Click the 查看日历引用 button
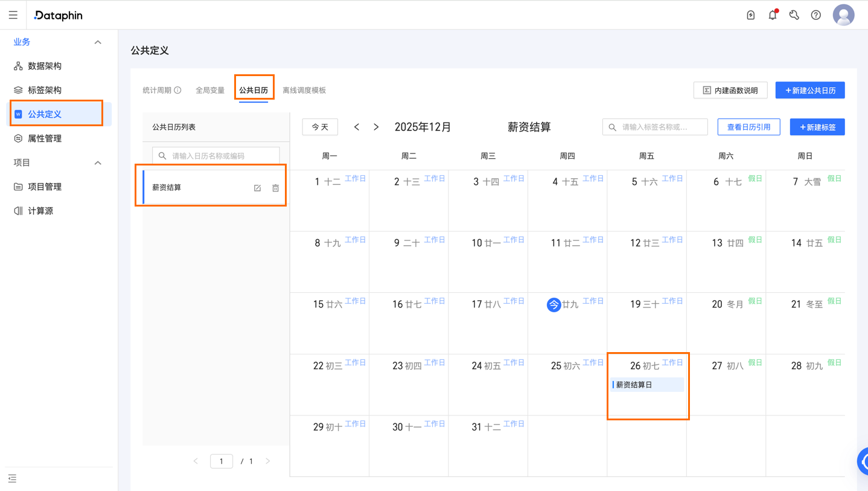Viewport: 868px width, 491px height. click(748, 127)
